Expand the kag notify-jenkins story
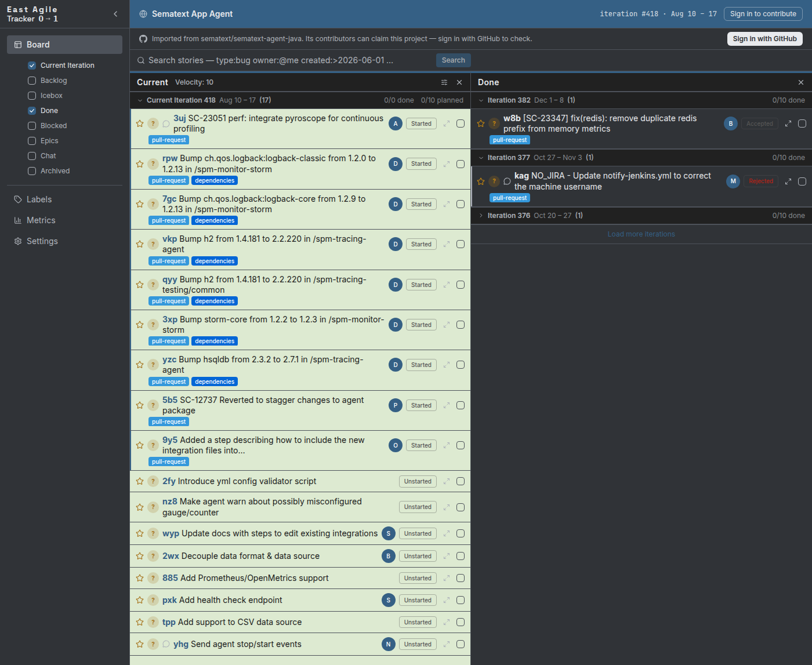The image size is (812, 665). click(x=788, y=181)
